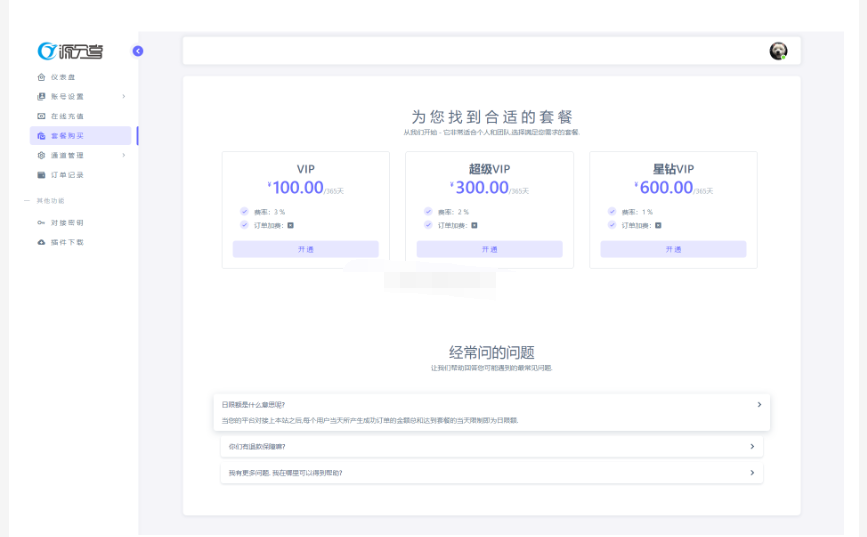Viewport: 867px width, 537px height.
Task: Click the question 日限额是什么意思呢?
Action: point(253,405)
